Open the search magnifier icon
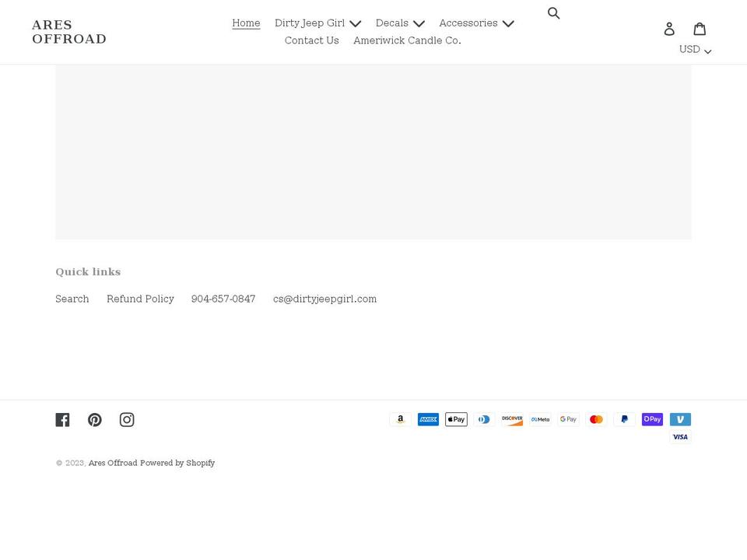Screen dimensions: 747x560 point(553,13)
